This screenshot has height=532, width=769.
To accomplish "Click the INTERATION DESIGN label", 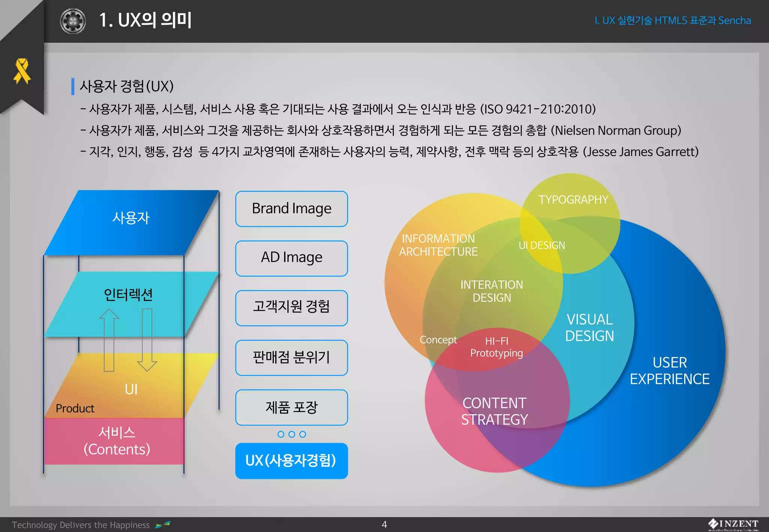I will point(492,291).
